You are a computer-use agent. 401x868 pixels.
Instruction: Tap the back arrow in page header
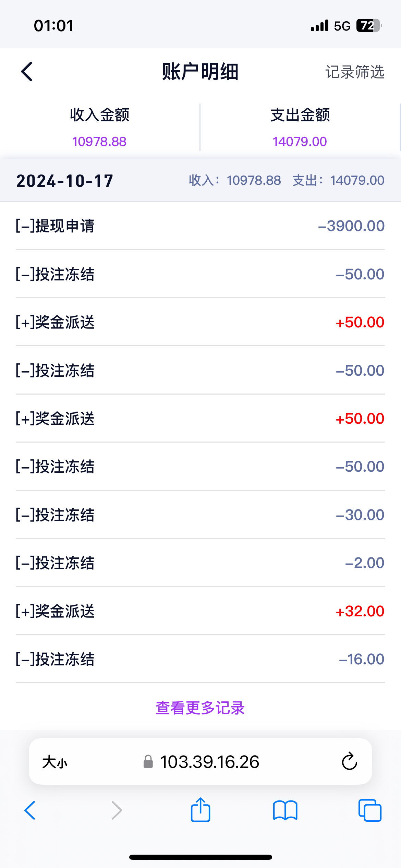tap(27, 72)
